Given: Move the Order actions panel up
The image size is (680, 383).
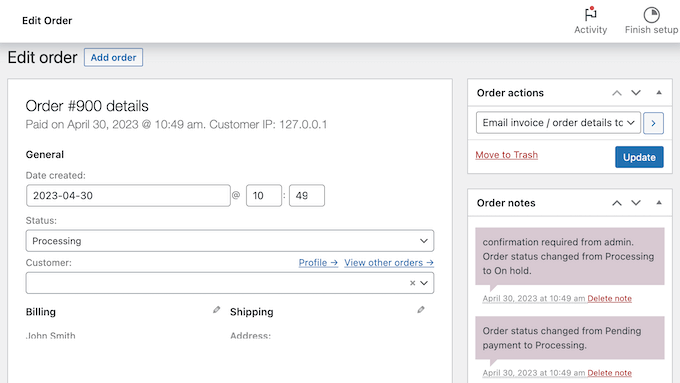Looking at the screenshot, I should coord(617,93).
